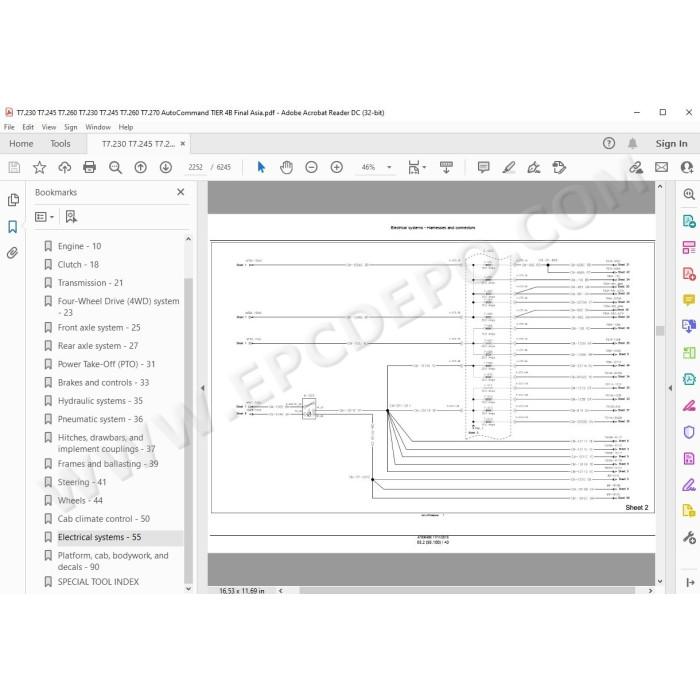Zoom in with the plus icon
This screenshot has height=700, width=700.
tap(337, 167)
